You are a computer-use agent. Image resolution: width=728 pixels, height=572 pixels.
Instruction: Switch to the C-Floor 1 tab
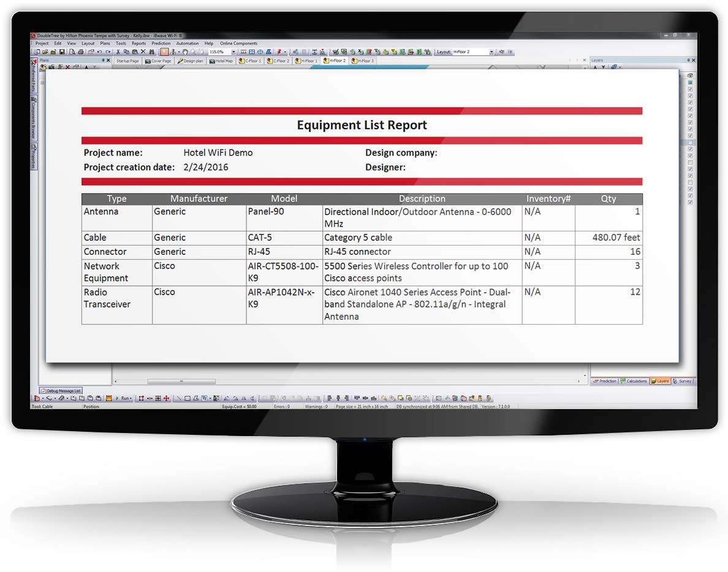coord(250,61)
